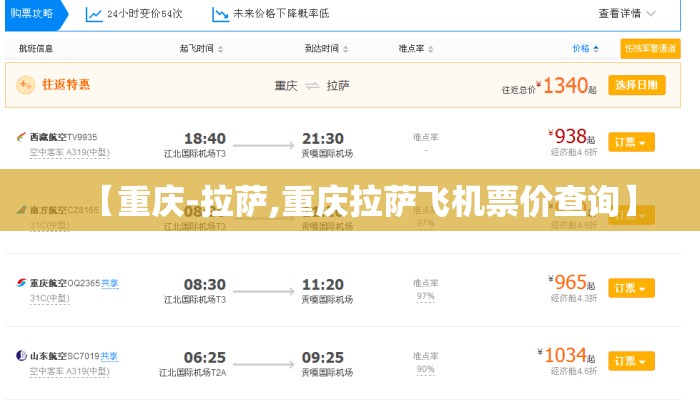
Task: Book the ¥1034 山东航空 flight
Action: [x=631, y=361]
